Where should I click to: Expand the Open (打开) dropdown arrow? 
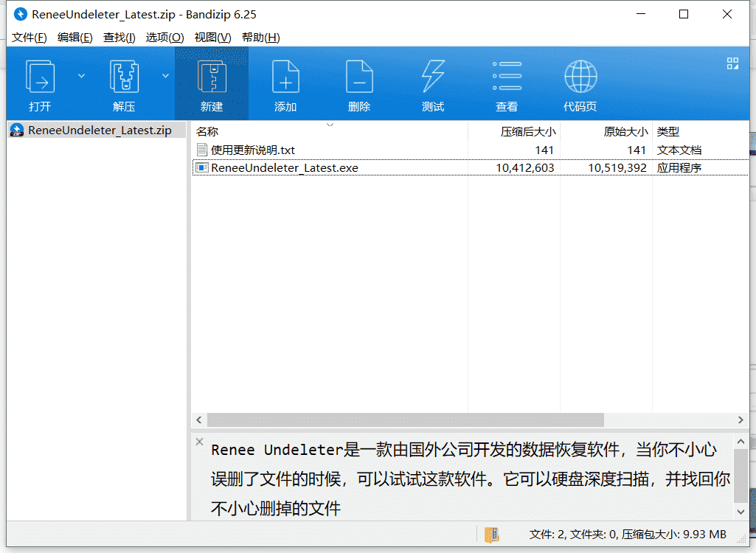[81, 76]
